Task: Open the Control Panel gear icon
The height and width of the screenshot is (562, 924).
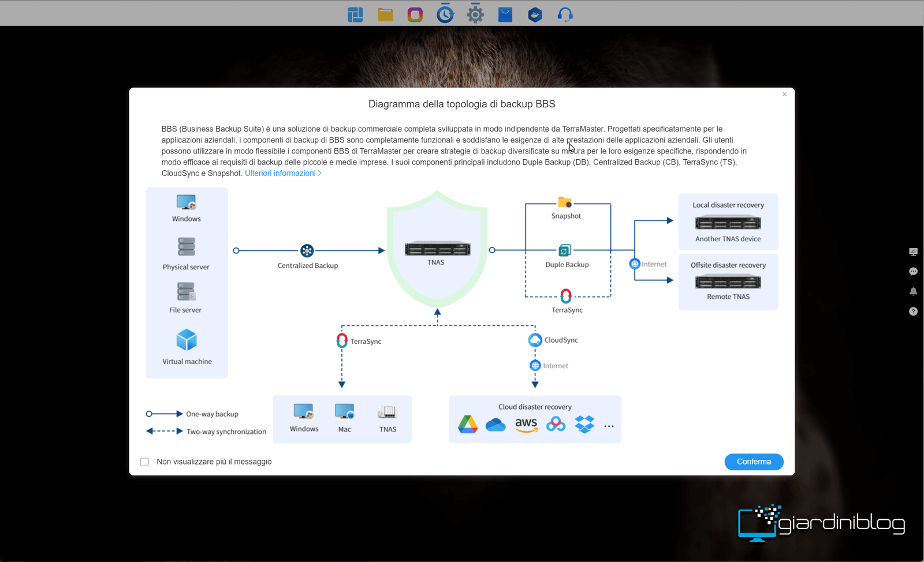Action: (x=475, y=14)
